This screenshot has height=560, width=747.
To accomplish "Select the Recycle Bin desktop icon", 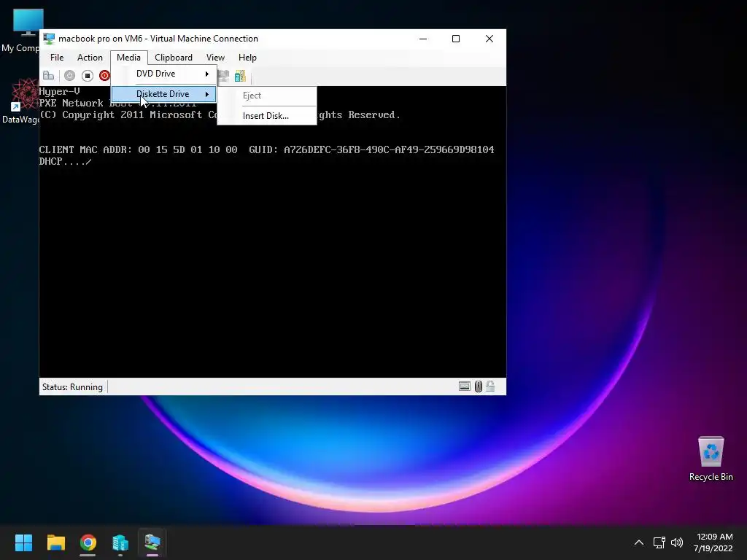I will click(711, 459).
